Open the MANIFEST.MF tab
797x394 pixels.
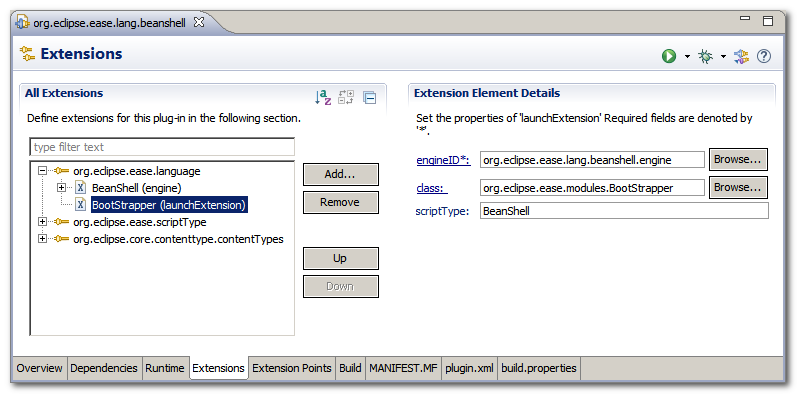point(403,368)
